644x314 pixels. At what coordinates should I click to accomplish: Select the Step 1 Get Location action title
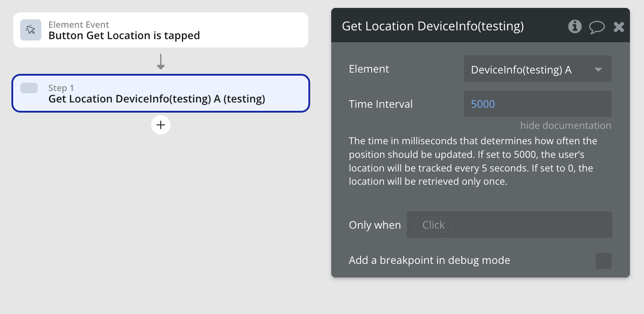[156, 99]
